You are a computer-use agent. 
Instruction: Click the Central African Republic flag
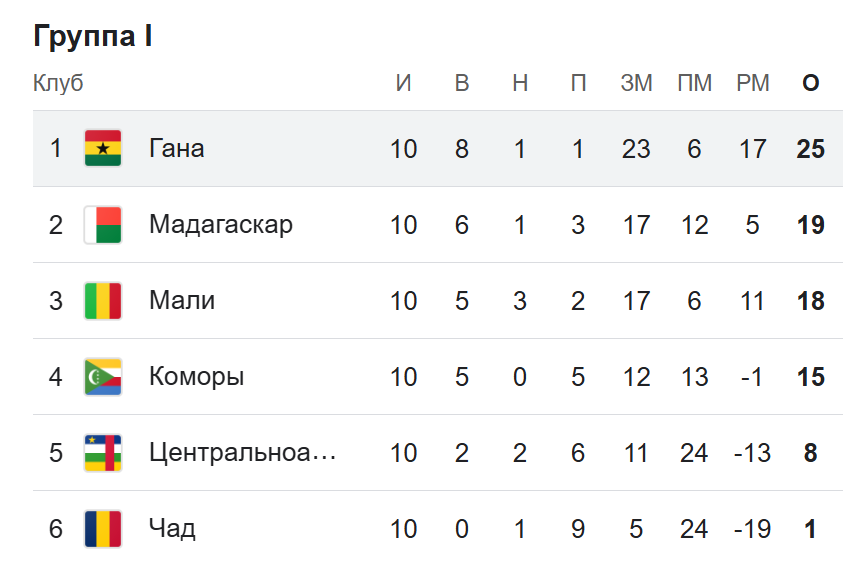(103, 453)
